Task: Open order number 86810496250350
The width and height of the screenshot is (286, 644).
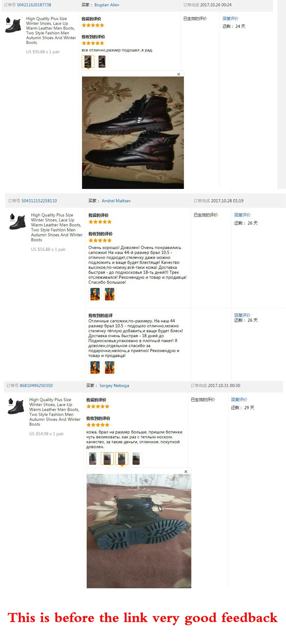Action: tap(36, 385)
